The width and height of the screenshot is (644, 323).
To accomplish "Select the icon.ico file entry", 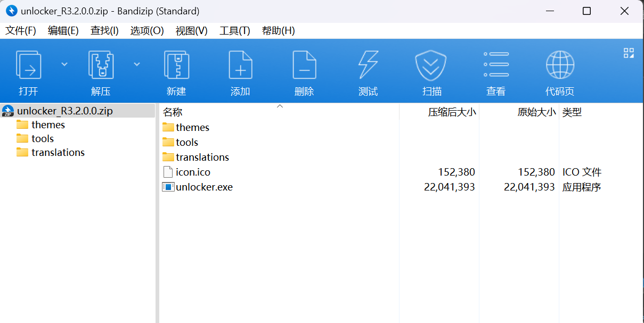I will [x=193, y=172].
